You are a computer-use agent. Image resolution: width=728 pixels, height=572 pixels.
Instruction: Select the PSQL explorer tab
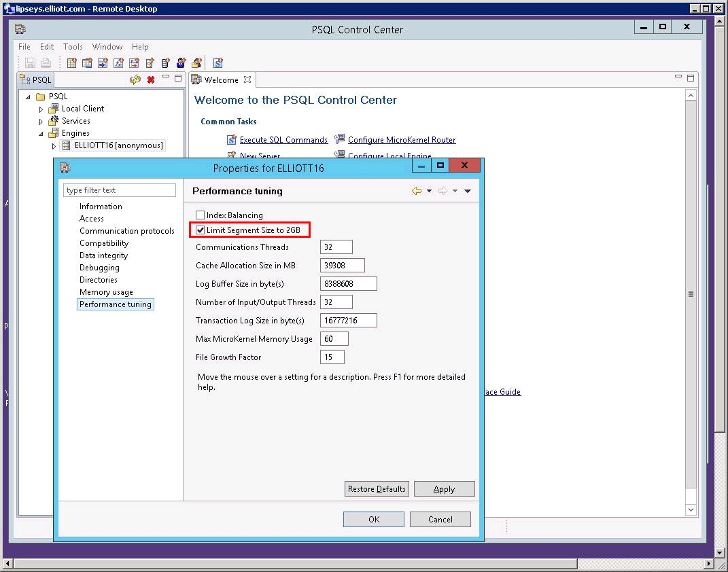point(36,79)
